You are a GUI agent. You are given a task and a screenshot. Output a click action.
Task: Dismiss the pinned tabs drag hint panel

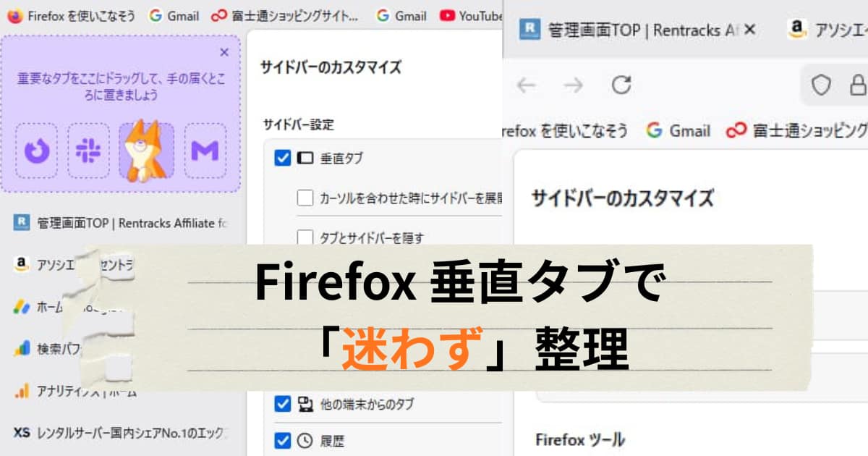pyautogui.click(x=224, y=52)
